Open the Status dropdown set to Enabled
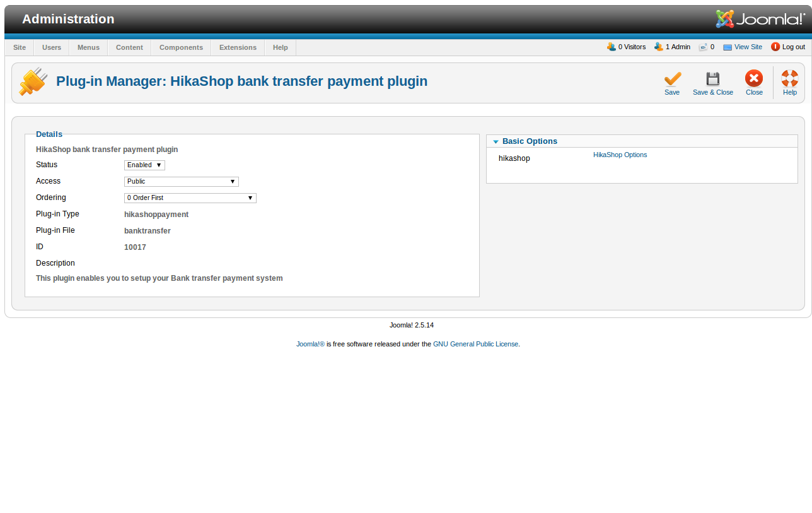 click(144, 165)
